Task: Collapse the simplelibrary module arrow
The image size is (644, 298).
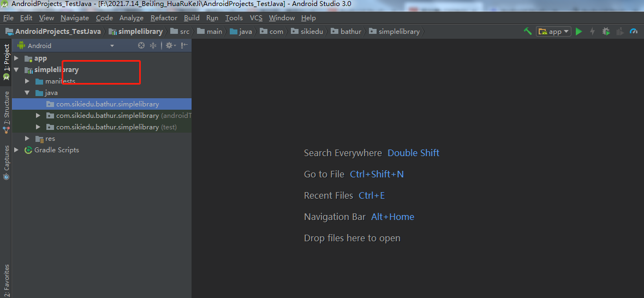Action: (16, 70)
